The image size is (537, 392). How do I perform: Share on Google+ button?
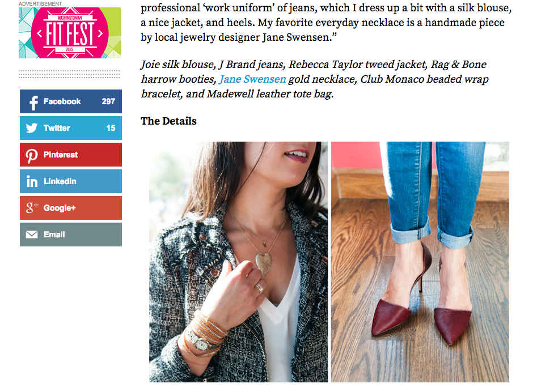coord(71,208)
